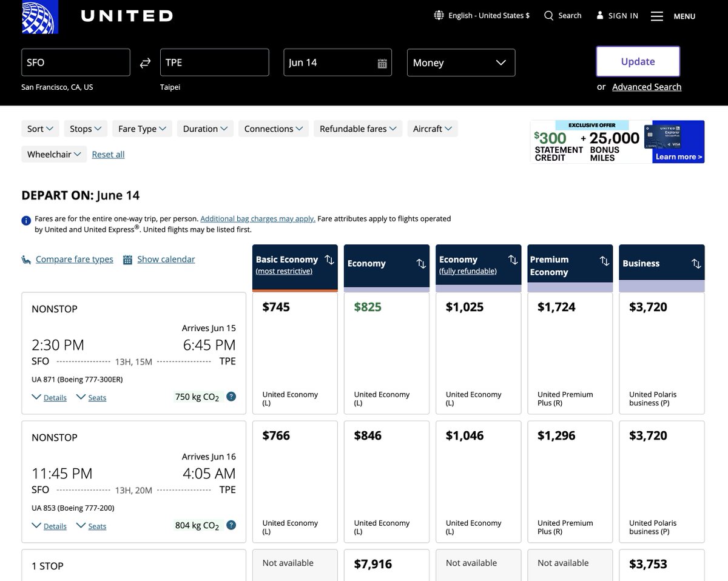728x581 pixels.
Task: Click the Basic Economy column header
Action: pyautogui.click(x=295, y=267)
